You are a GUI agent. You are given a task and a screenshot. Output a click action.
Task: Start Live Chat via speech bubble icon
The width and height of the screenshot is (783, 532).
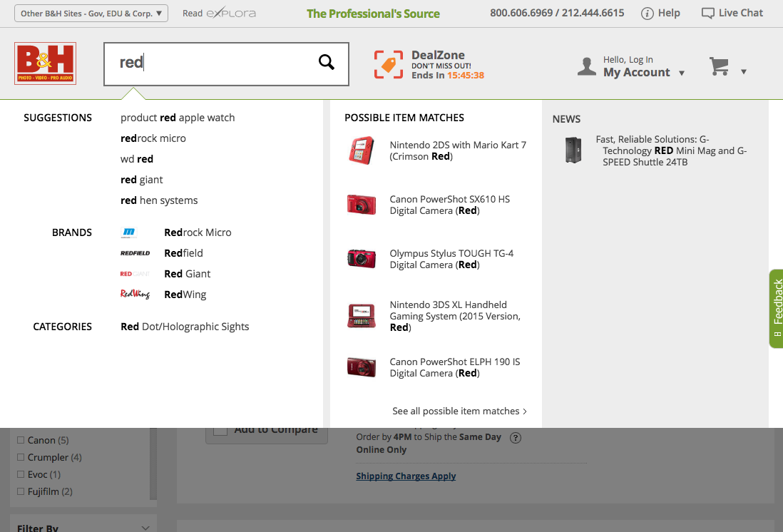click(707, 14)
